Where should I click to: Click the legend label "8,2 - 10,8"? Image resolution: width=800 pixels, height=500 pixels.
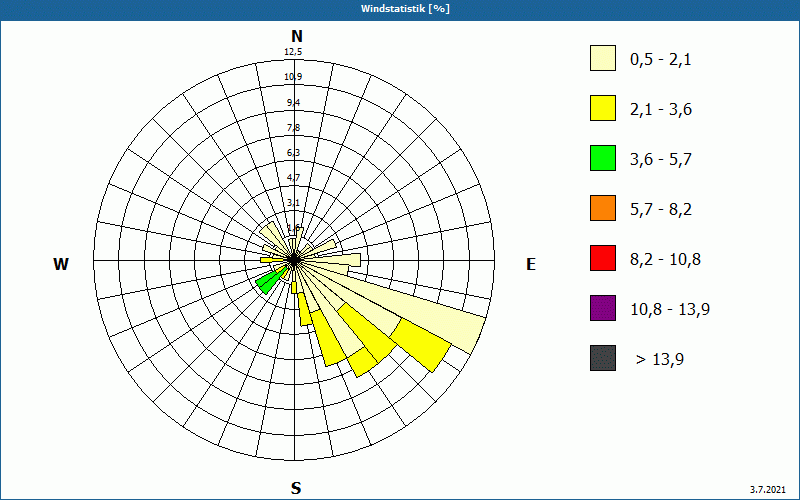tap(665, 260)
